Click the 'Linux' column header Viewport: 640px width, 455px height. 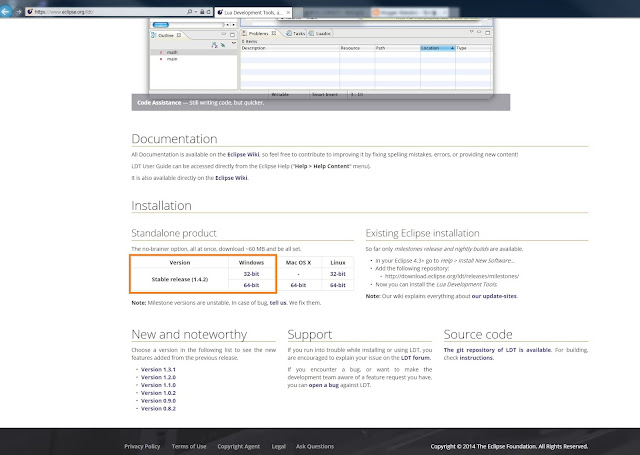pyautogui.click(x=338, y=262)
